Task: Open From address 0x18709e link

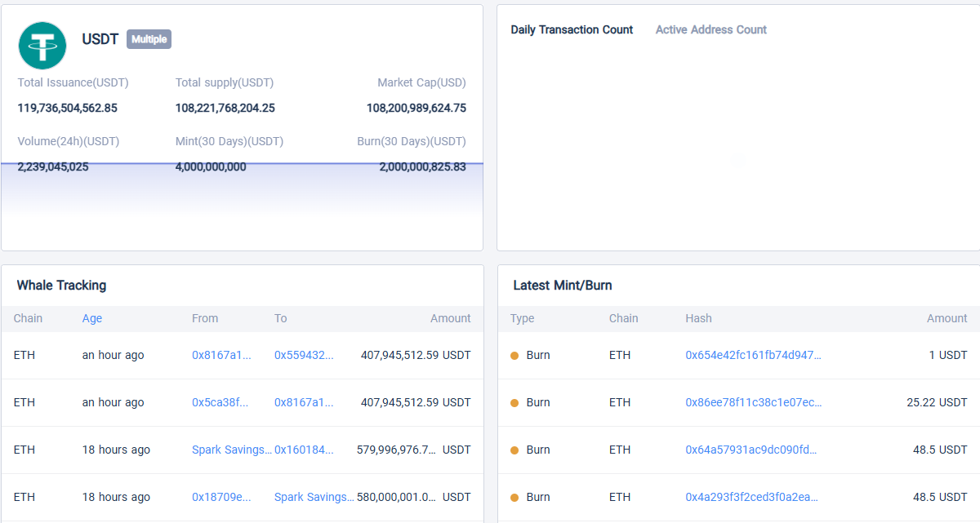Action: pyautogui.click(x=221, y=497)
